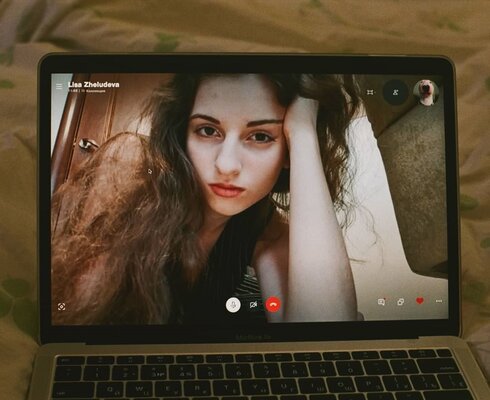End the call with the red button
490x400 pixels.
pyautogui.click(x=273, y=304)
